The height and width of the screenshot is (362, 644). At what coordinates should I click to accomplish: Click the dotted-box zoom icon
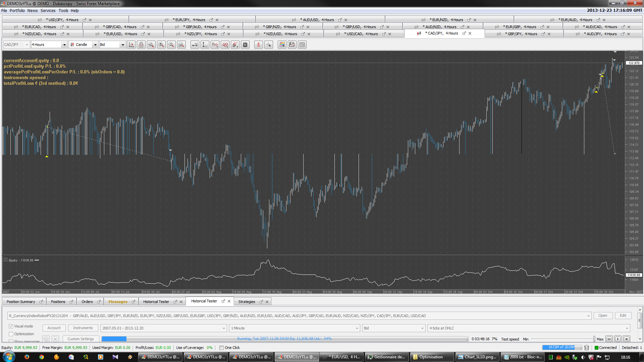click(x=181, y=45)
